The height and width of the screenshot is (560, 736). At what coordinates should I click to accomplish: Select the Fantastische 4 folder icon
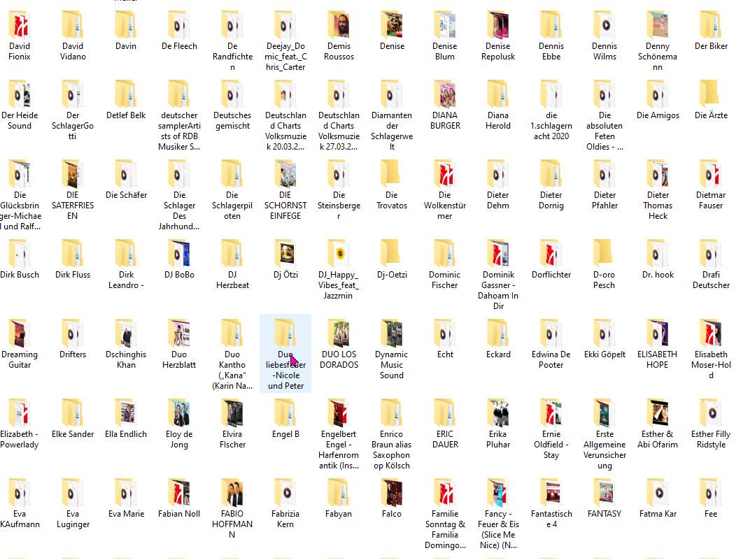click(x=551, y=493)
